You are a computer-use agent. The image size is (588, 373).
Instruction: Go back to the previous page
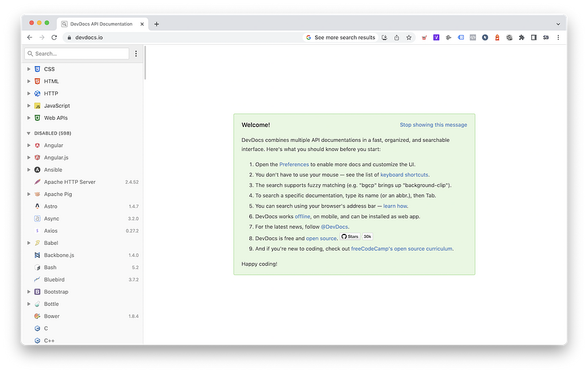[30, 37]
